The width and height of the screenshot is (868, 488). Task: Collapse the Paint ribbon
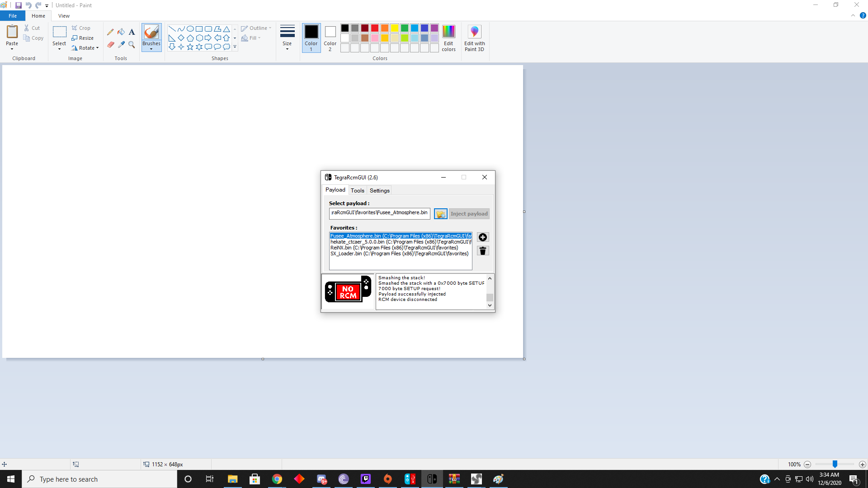tap(853, 15)
